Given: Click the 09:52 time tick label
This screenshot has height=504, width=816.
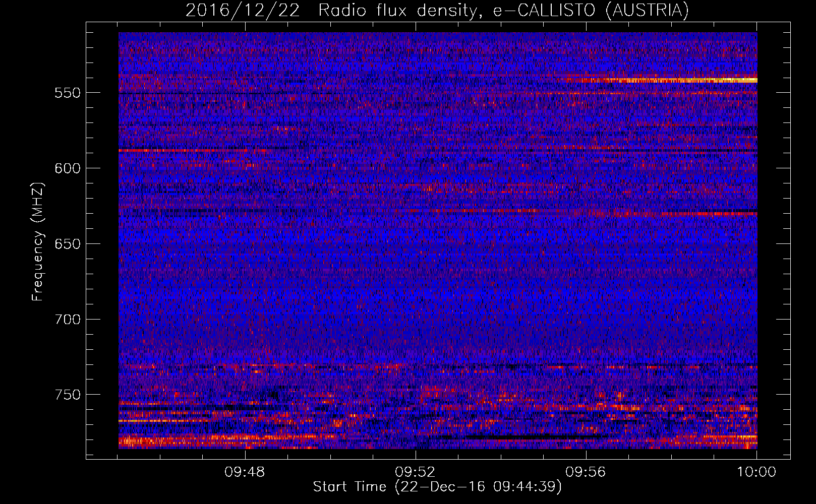Looking at the screenshot, I should coord(416,472).
